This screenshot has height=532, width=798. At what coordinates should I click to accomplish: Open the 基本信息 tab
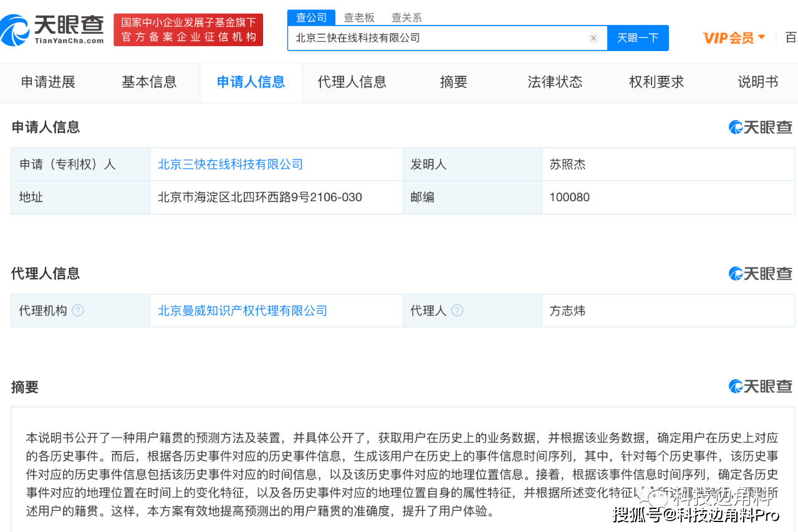[149, 82]
